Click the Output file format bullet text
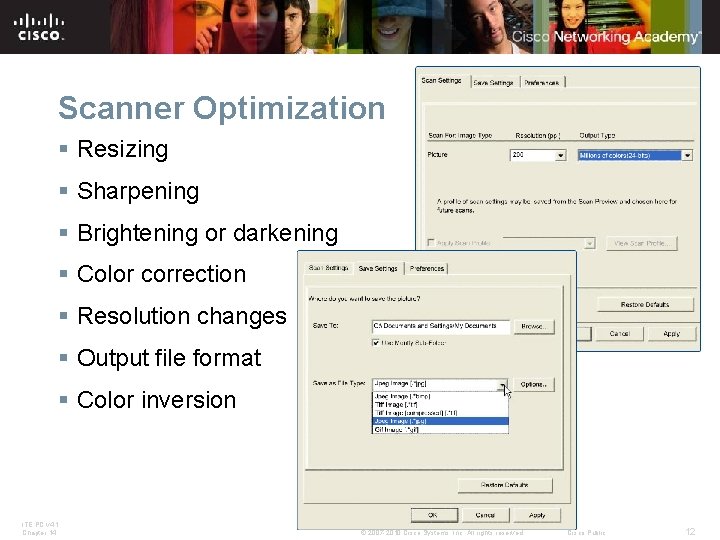Image resolution: width=720 pixels, height=540 pixels. point(169,358)
